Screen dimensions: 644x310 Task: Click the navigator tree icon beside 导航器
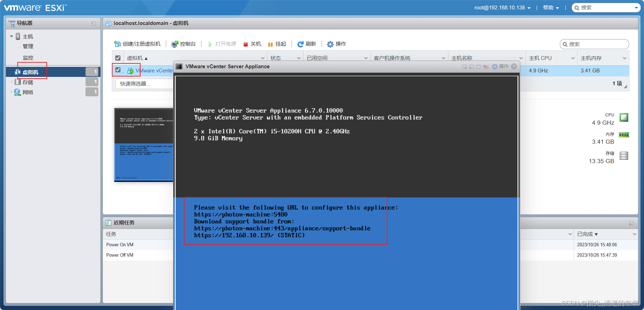12,23
